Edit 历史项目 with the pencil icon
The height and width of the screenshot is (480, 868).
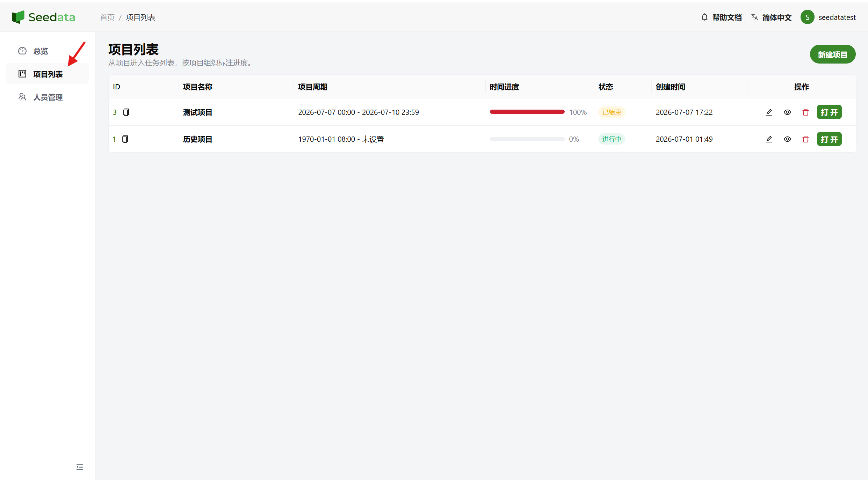[769, 139]
